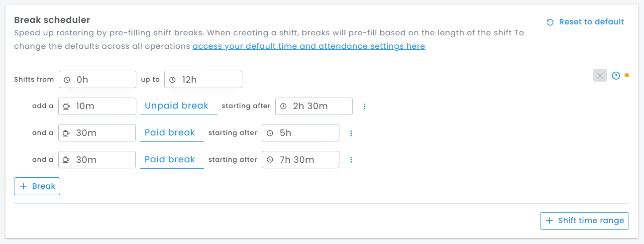Open options menu for 10m unpaid break
644x244 pixels.
364,107
